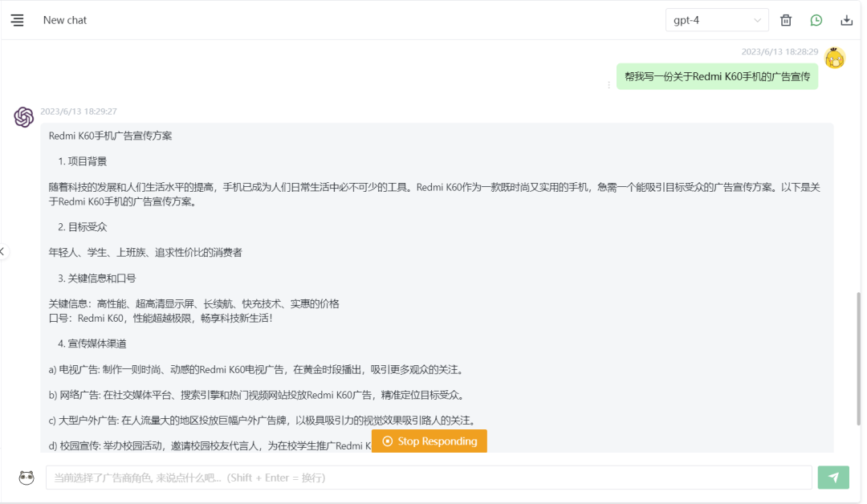
Task: Click the trash delete chat icon
Action: pos(786,20)
